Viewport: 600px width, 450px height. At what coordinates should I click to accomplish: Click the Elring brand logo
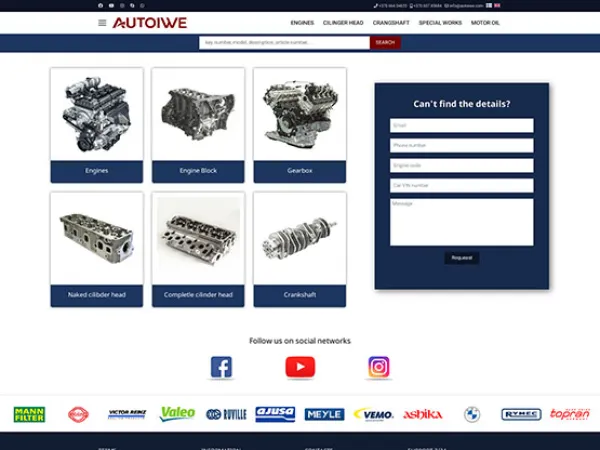[78, 414]
